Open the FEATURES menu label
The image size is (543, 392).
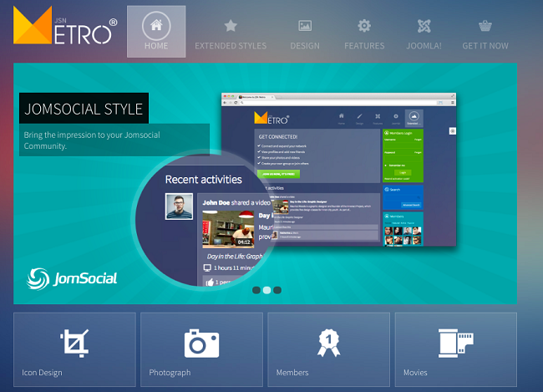tap(364, 46)
